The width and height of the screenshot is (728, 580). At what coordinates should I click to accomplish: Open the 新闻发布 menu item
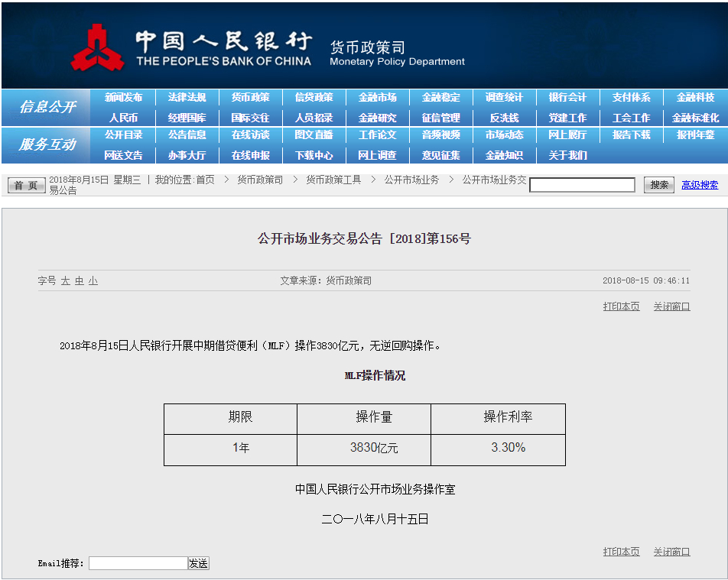123,98
